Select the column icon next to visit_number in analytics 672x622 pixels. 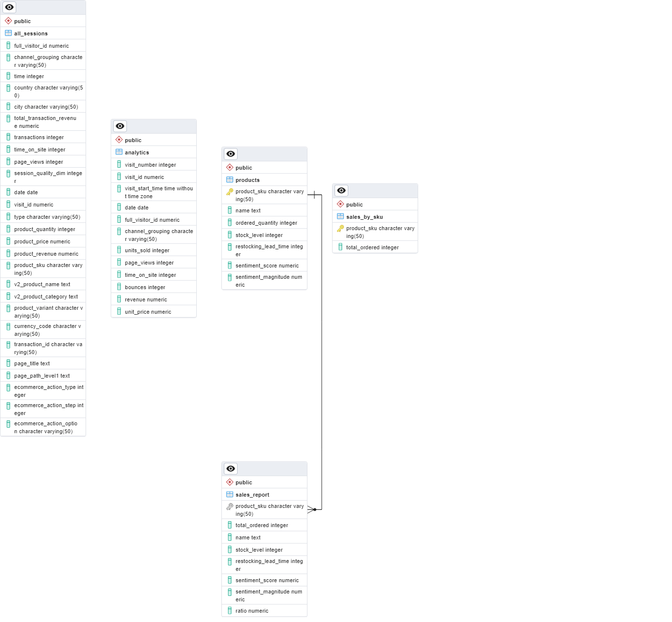click(119, 164)
